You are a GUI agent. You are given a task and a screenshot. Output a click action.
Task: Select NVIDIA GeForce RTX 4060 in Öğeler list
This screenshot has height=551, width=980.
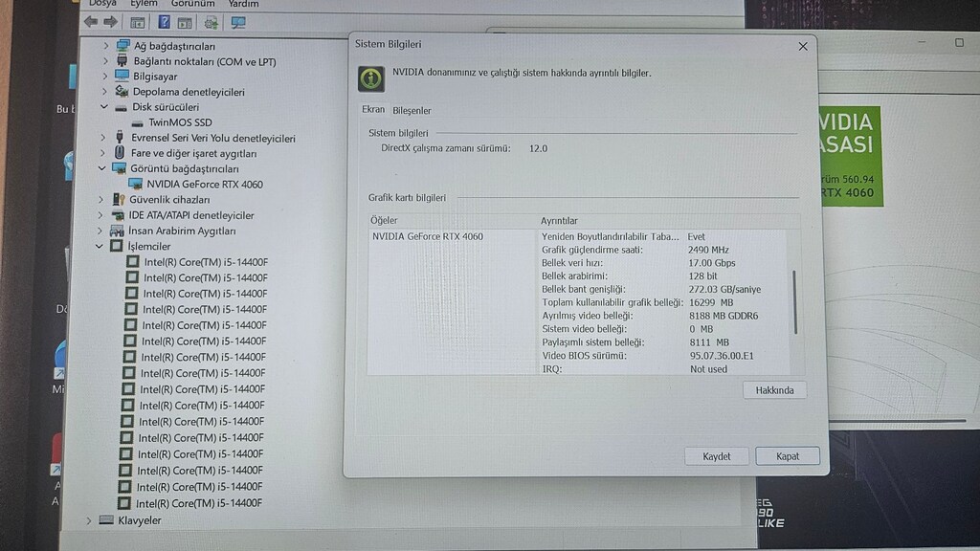[x=428, y=236]
